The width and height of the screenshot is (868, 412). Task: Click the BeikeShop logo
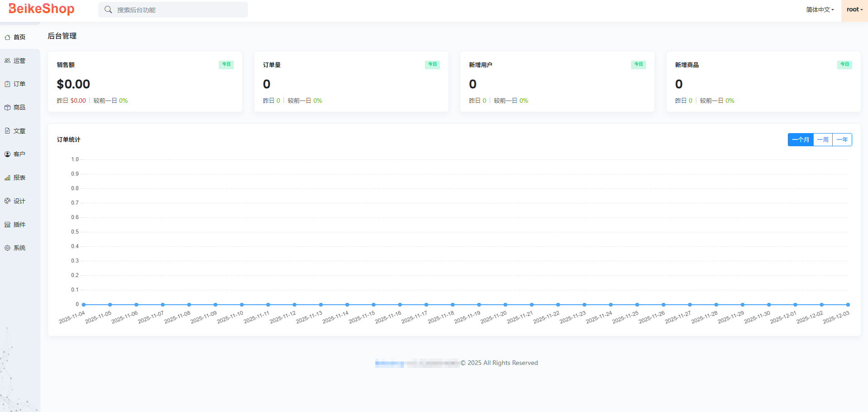pyautogui.click(x=41, y=9)
